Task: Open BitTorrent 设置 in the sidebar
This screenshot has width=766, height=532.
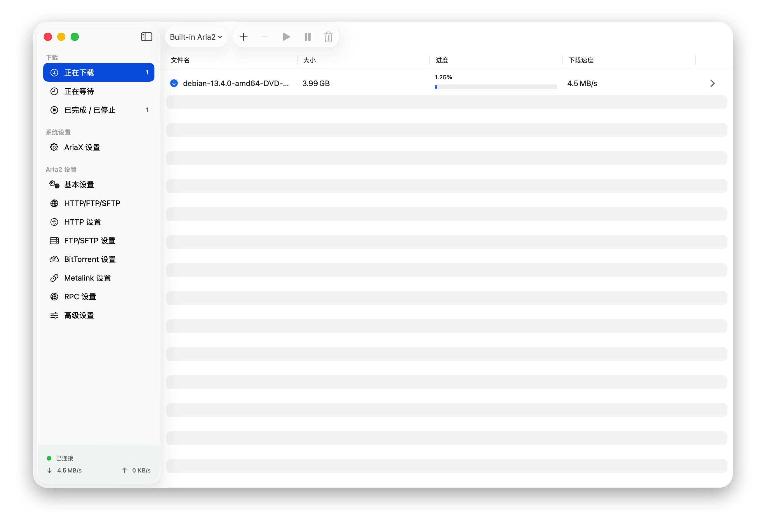Action: click(x=90, y=259)
